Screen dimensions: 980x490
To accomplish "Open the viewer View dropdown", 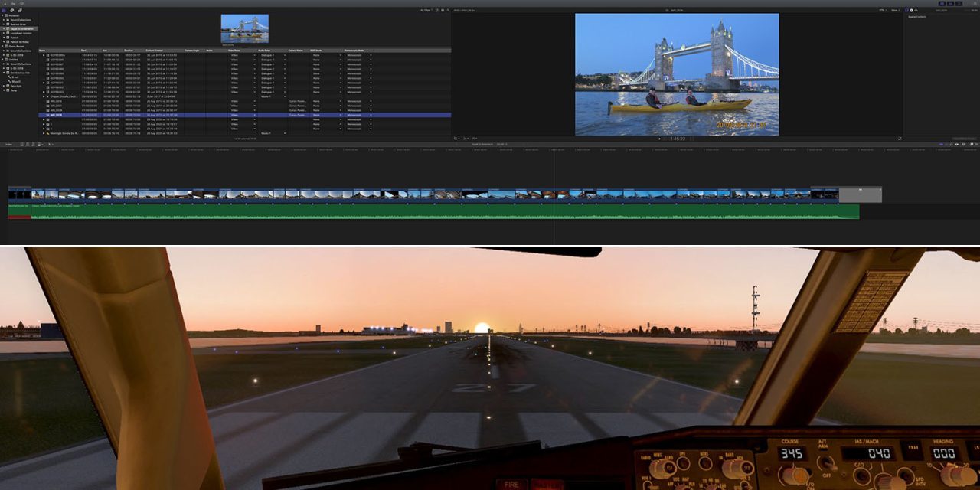I will pos(895,10).
